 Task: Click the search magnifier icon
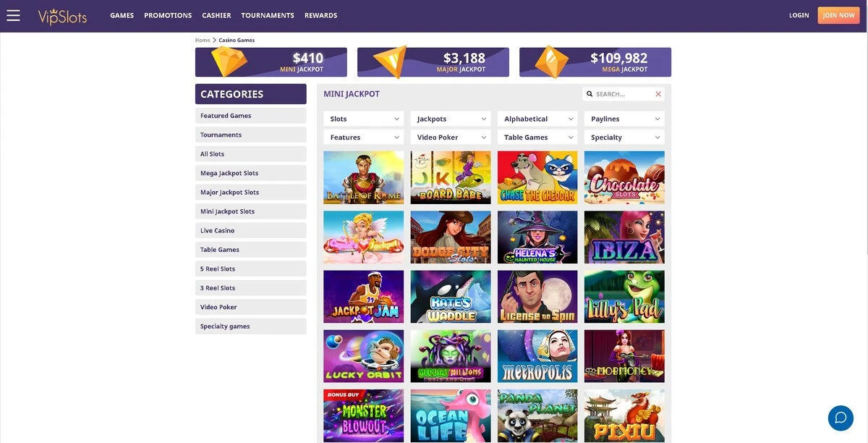pyautogui.click(x=590, y=94)
